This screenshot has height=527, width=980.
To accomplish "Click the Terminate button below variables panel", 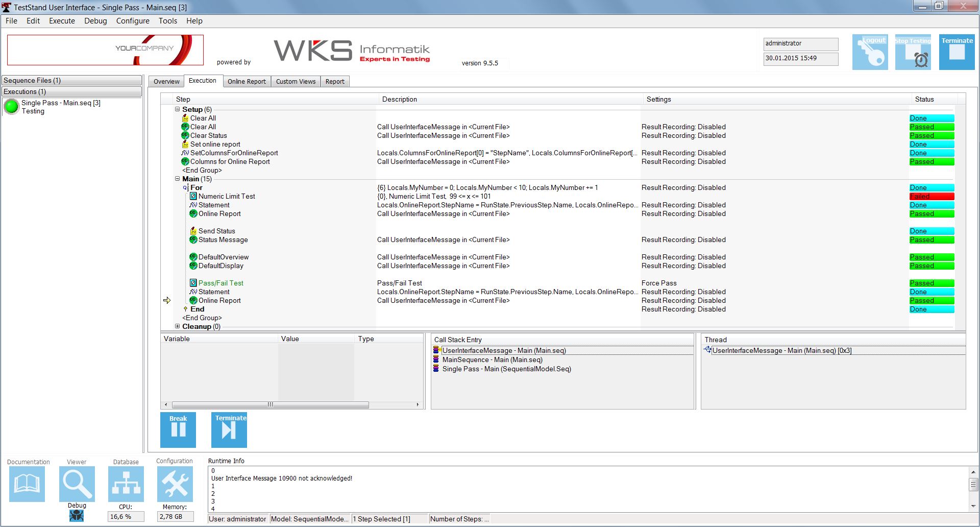I will pos(229,430).
